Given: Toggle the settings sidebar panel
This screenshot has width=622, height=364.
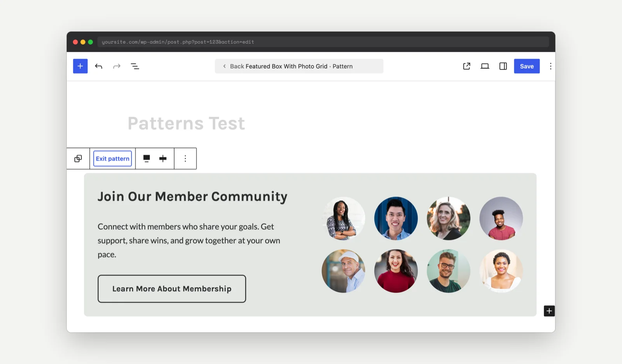Looking at the screenshot, I should tap(503, 66).
